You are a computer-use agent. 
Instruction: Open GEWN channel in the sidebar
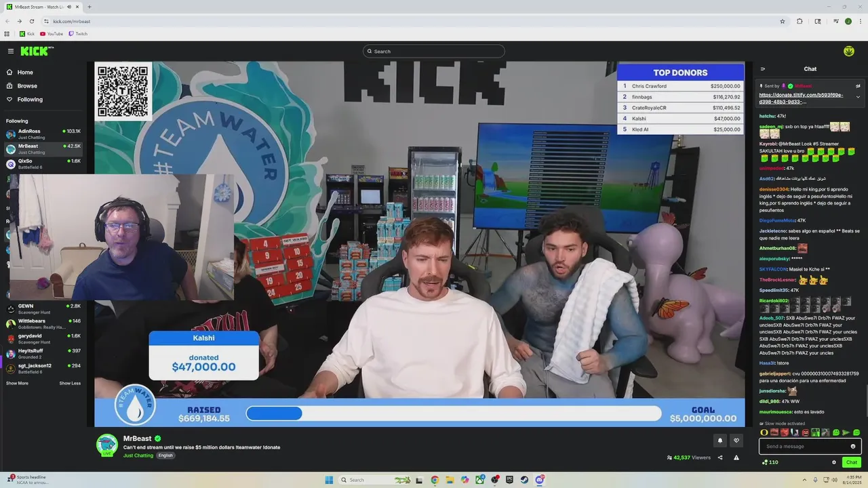point(43,309)
